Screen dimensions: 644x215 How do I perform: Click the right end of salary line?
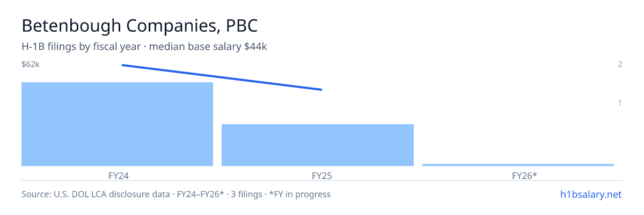coord(321,89)
